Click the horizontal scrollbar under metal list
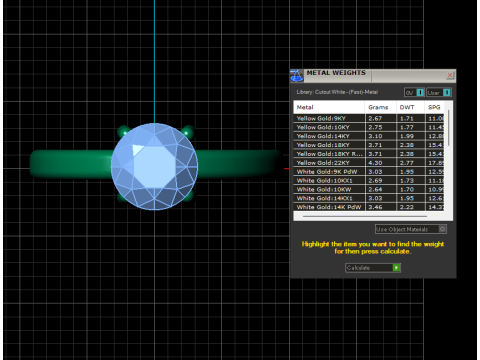The image size is (480, 360). tap(365, 216)
